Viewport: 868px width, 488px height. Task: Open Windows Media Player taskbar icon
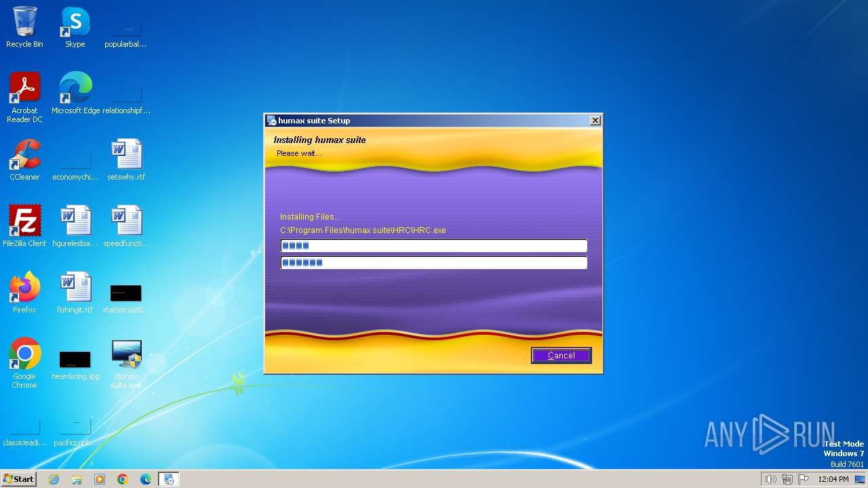point(100,479)
